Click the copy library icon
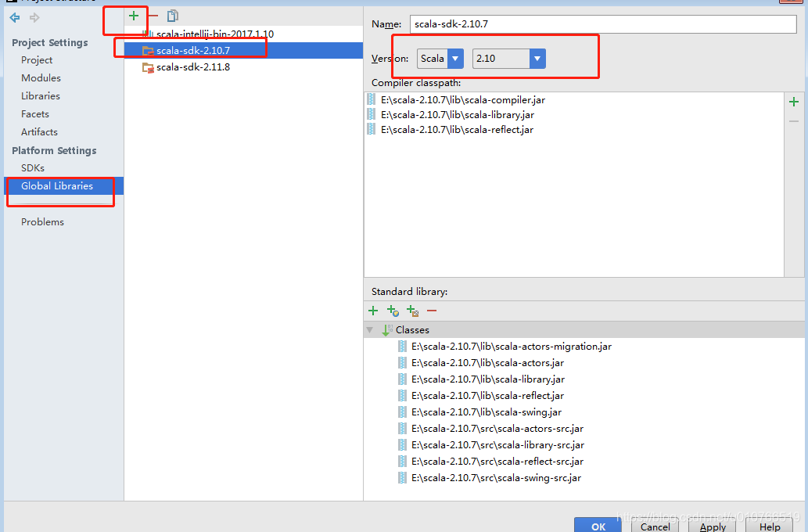 pos(173,15)
